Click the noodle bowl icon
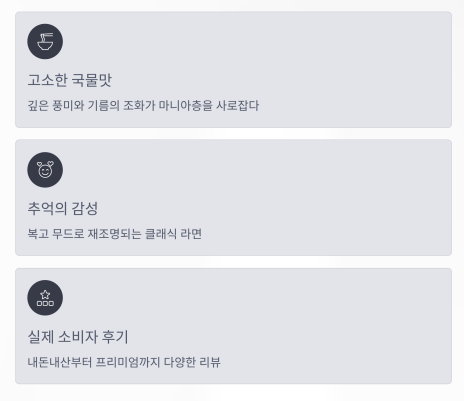 coord(45,42)
